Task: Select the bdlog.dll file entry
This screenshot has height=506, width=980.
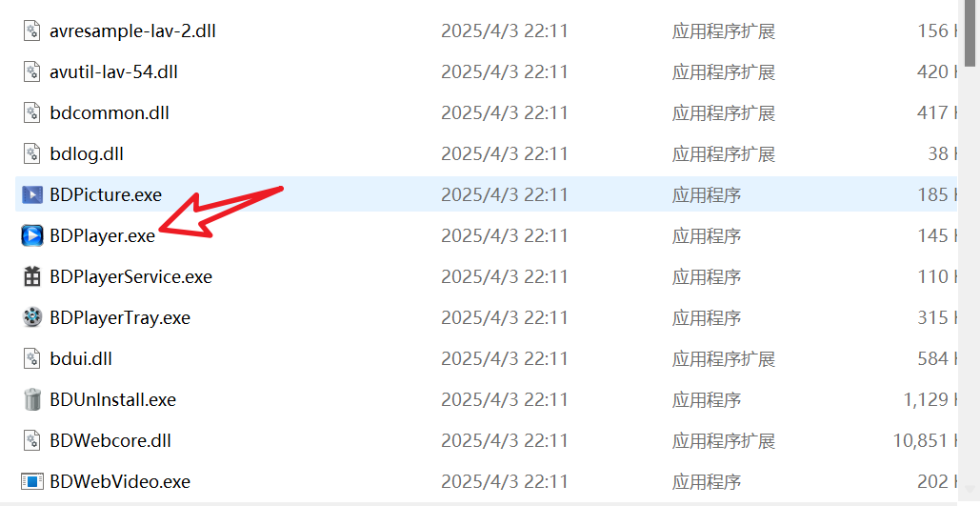Action: pyautogui.click(x=87, y=153)
